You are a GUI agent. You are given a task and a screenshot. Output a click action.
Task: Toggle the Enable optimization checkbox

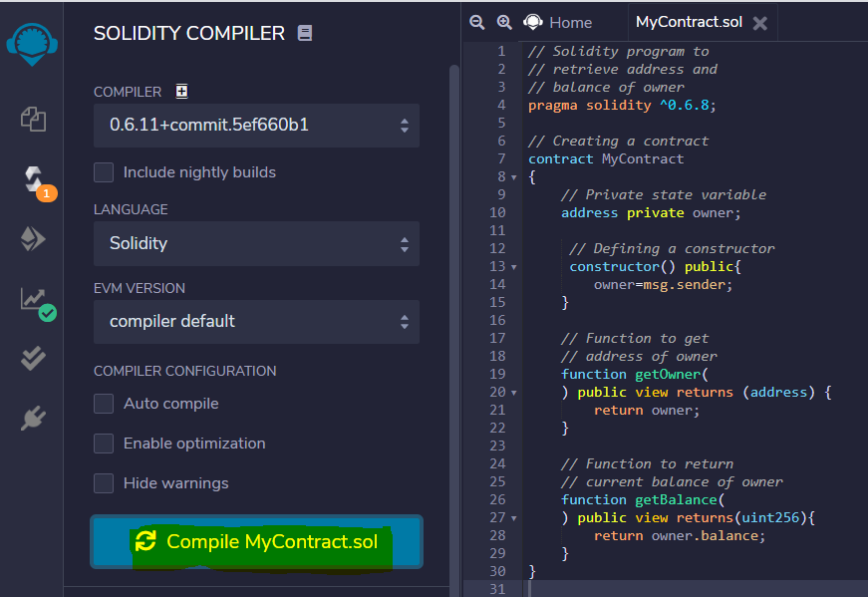tap(104, 444)
